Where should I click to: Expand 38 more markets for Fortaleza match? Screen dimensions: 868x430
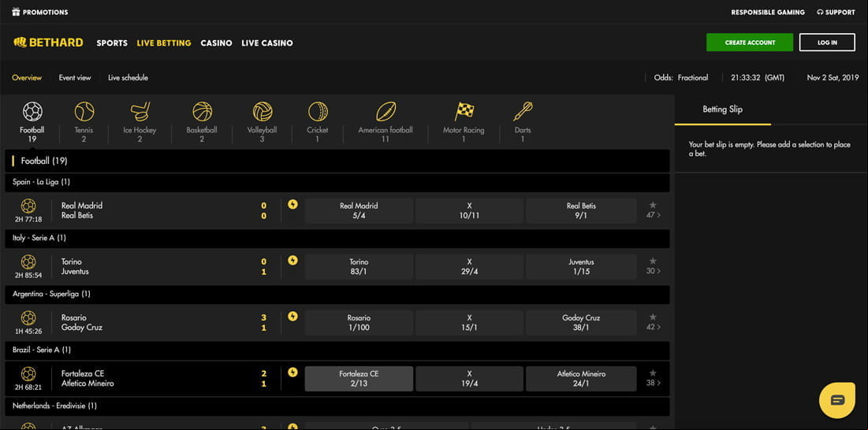(654, 383)
